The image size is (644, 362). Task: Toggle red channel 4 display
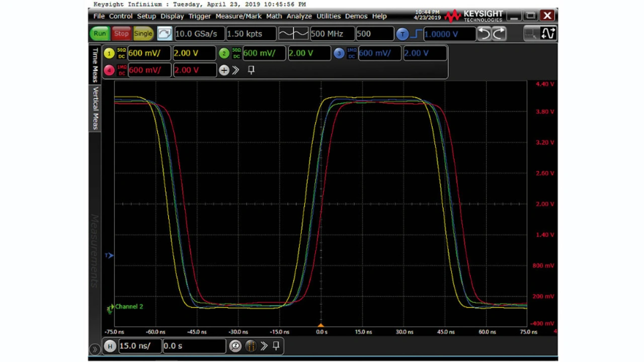tap(109, 70)
